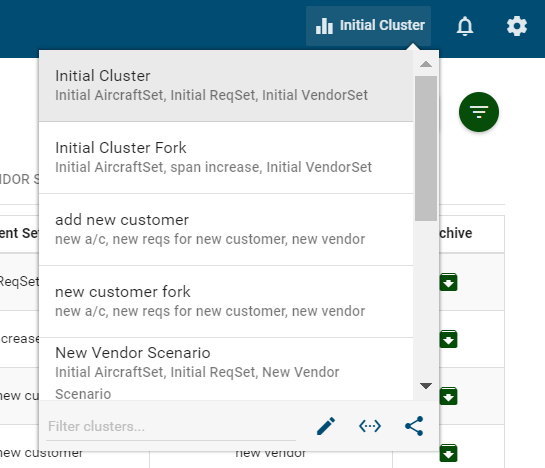The image size is (545, 468).
Task: Choose the add new customer cluster
Action: [226, 229]
